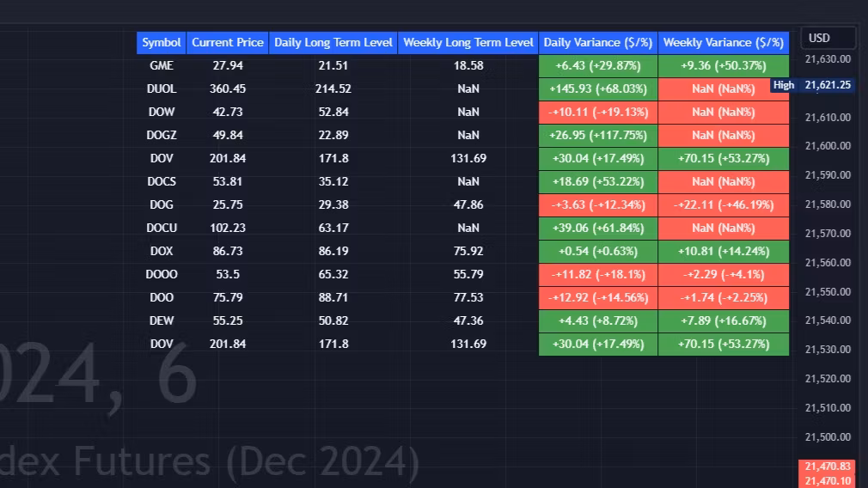Select the red -22.11 weekly variance cell
The image size is (868, 488).
[724, 204]
